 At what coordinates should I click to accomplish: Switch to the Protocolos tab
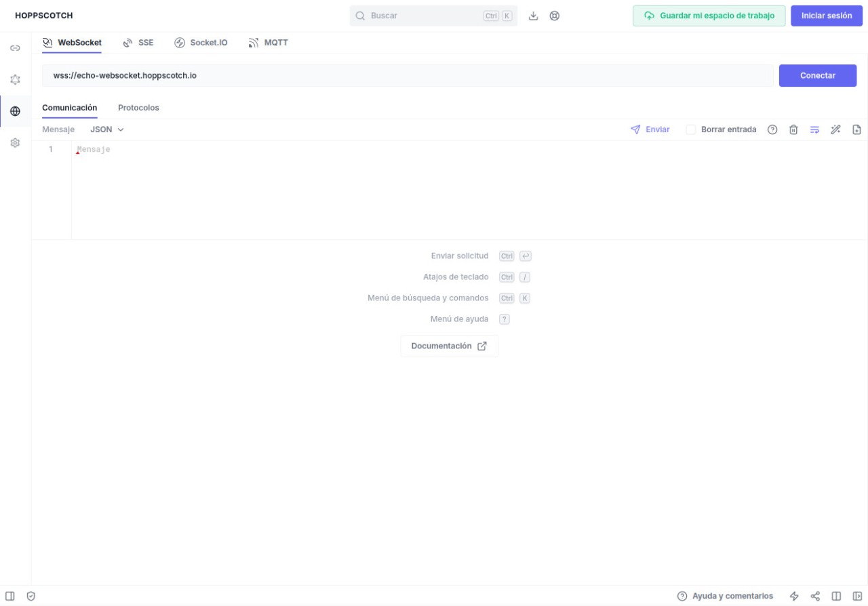point(138,108)
